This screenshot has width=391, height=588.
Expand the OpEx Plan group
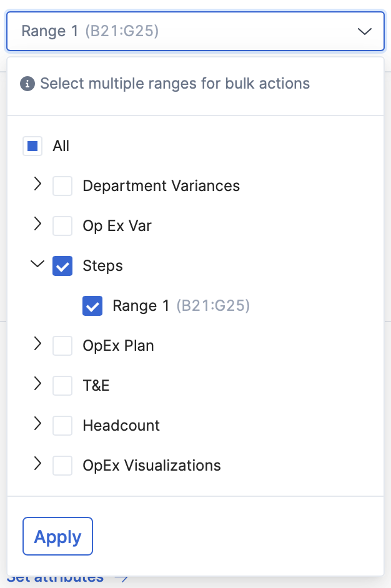point(37,344)
